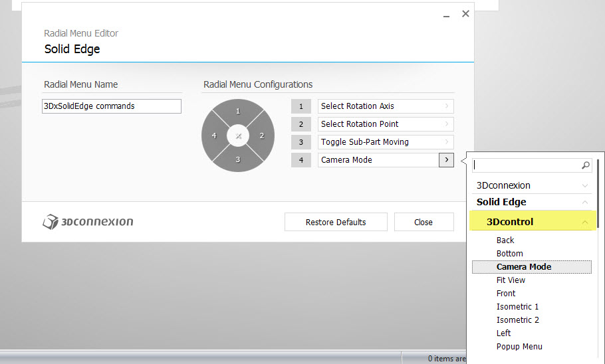Click slot 2 Select Rotation Point field

386,124
